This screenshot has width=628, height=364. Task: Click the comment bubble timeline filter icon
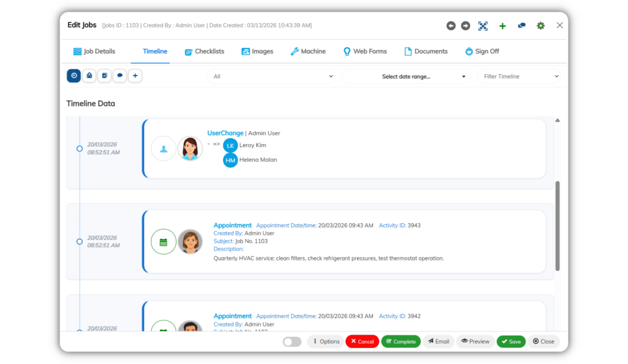pyautogui.click(x=120, y=75)
